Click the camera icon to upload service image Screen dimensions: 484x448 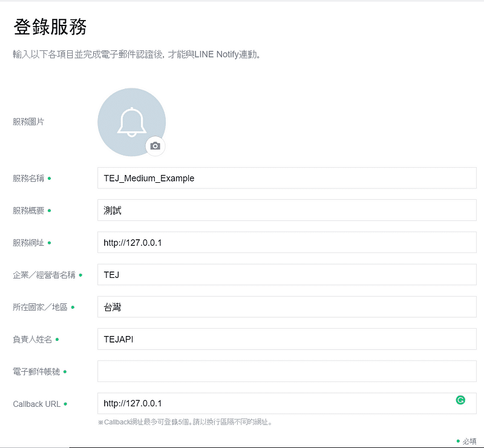point(155,146)
